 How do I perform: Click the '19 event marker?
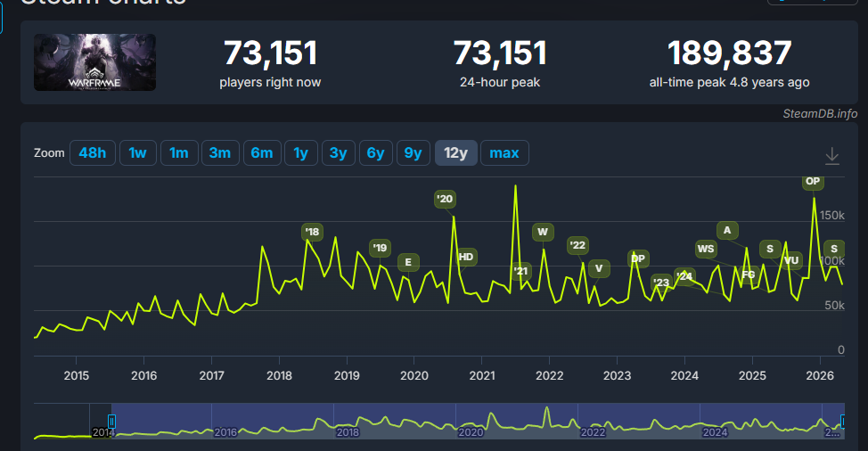click(x=380, y=248)
